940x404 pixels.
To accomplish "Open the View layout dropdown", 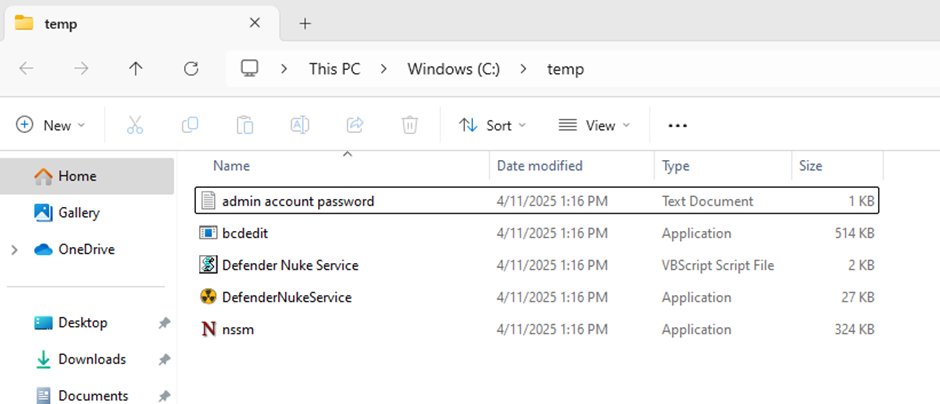I will tap(594, 125).
